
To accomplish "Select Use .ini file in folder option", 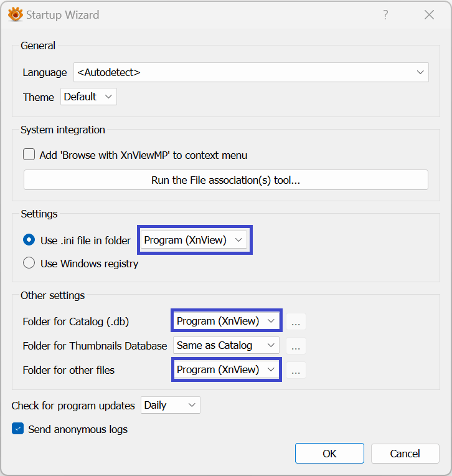I will (29, 240).
